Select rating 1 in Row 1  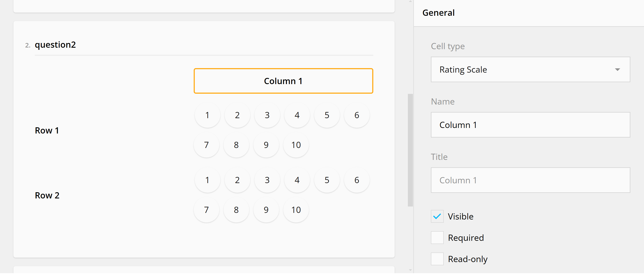coord(207,115)
